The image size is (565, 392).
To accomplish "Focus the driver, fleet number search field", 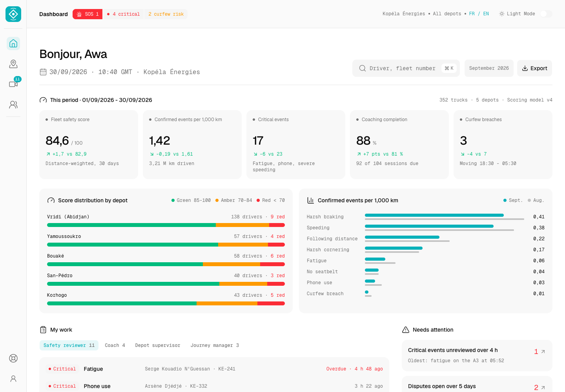I will pyautogui.click(x=406, y=68).
